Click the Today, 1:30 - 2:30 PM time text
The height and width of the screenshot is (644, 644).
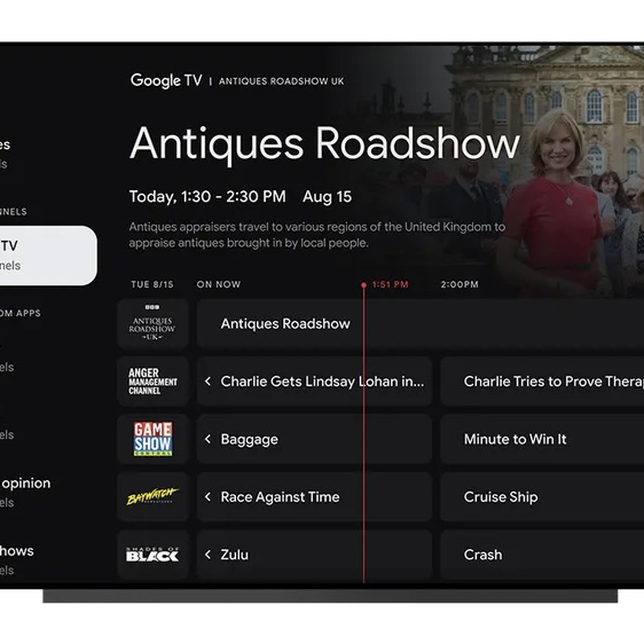(207, 197)
